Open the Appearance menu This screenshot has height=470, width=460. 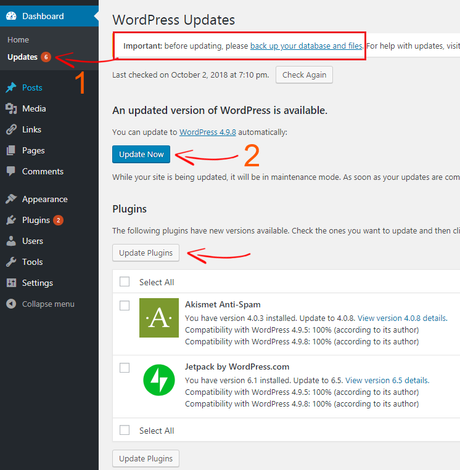45,199
